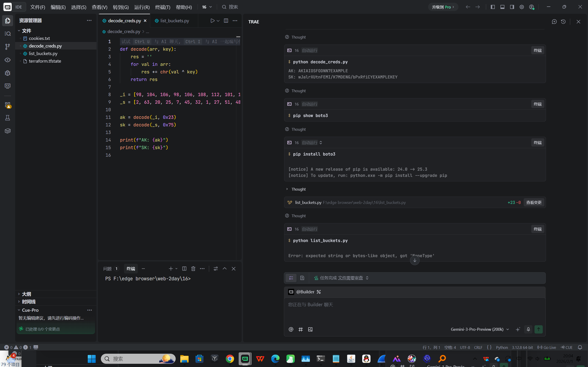Open the 终端(T) menu
The width and height of the screenshot is (588, 367).
tap(163, 7)
